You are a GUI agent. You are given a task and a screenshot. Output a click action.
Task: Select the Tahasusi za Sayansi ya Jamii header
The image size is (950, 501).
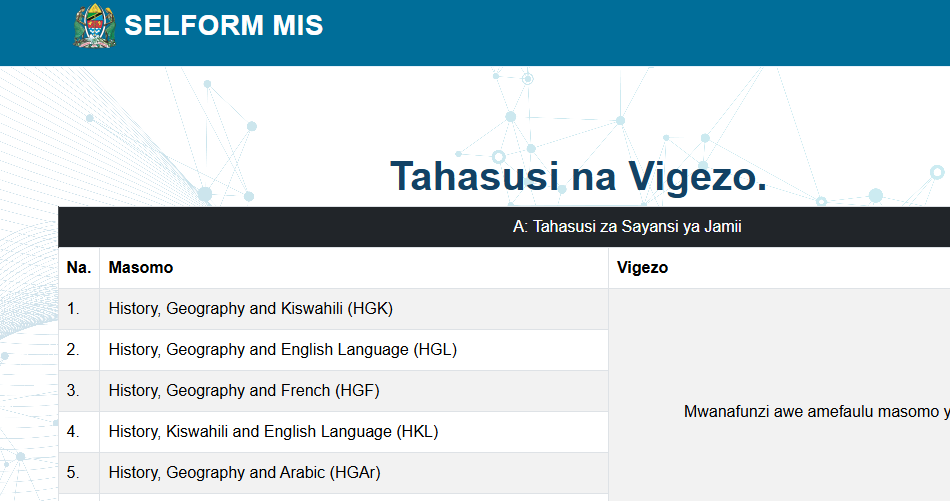coord(627,227)
